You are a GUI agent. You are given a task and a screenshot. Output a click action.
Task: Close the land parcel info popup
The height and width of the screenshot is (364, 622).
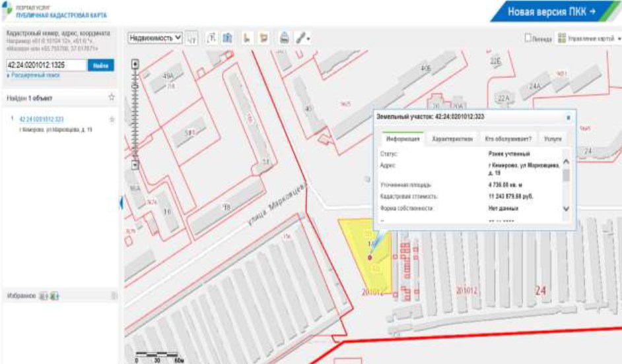click(x=568, y=116)
